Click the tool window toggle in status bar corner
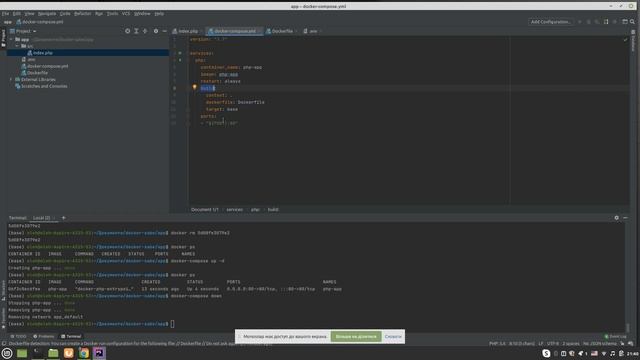 tap(4, 344)
